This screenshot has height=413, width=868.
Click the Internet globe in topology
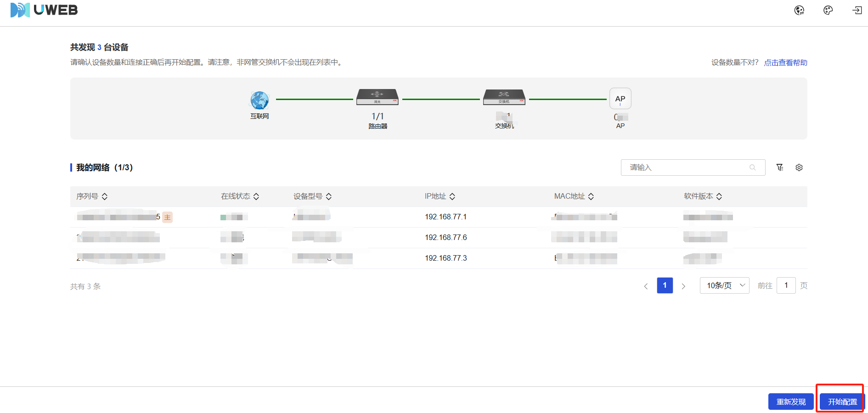pos(259,100)
